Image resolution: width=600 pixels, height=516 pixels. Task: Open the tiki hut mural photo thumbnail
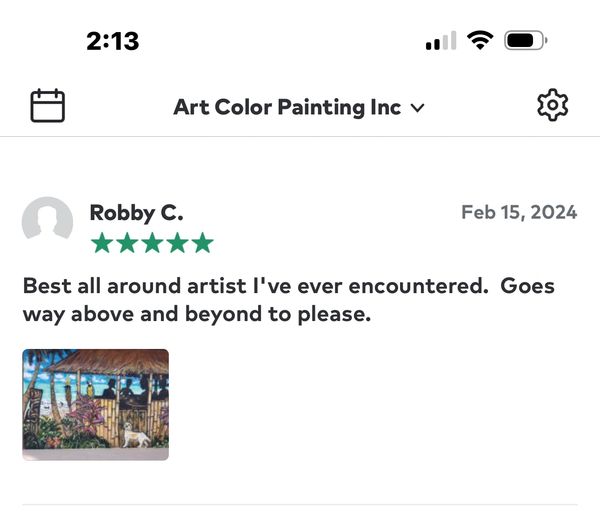click(x=95, y=404)
